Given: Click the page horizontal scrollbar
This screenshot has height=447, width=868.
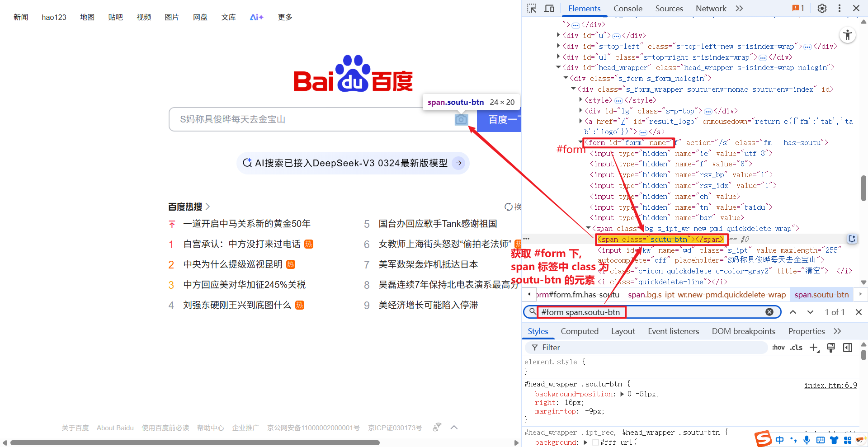Looking at the screenshot, I should tap(194, 442).
